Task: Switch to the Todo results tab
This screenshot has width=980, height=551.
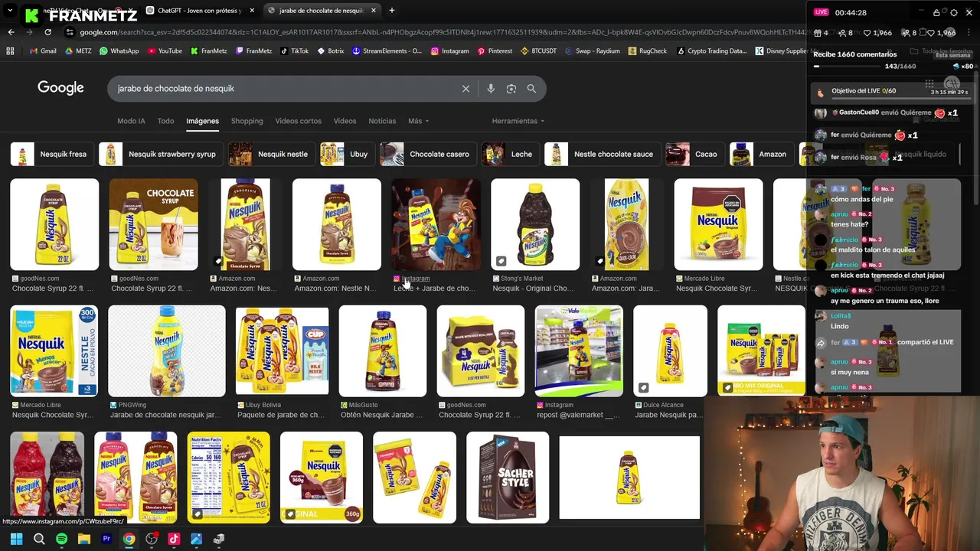Action: [165, 121]
